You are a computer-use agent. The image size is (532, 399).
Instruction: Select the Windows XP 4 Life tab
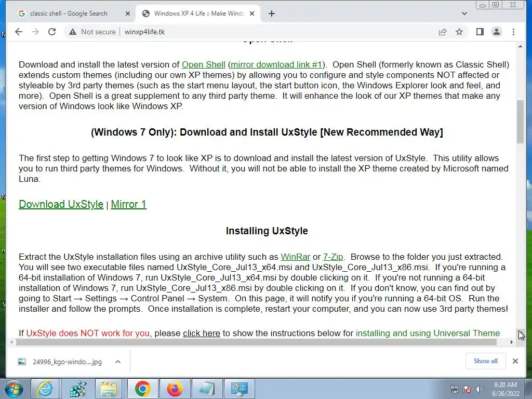[x=198, y=14]
